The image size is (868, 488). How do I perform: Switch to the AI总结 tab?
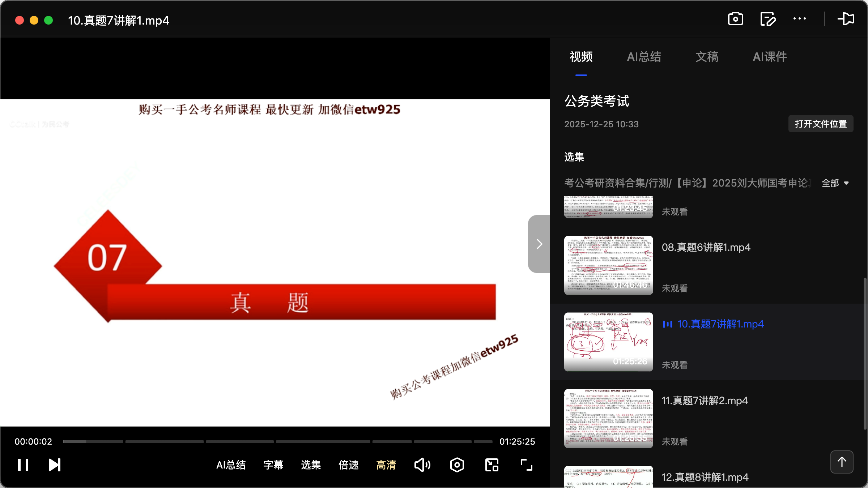tap(644, 57)
